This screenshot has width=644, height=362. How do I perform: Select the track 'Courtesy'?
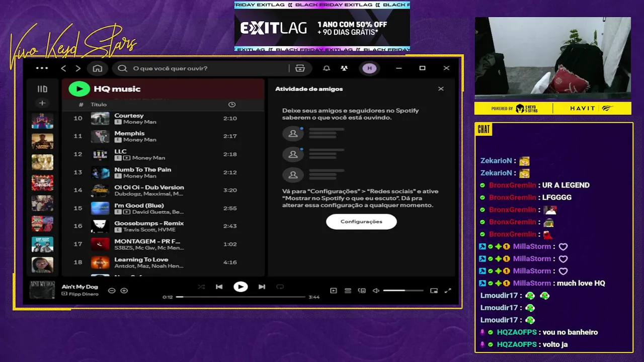pos(163,119)
